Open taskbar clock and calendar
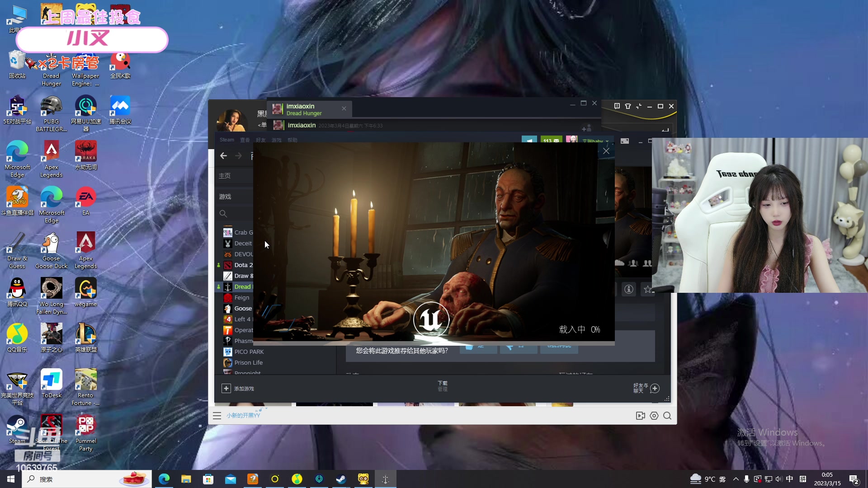This screenshot has width=868, height=488. [827, 479]
